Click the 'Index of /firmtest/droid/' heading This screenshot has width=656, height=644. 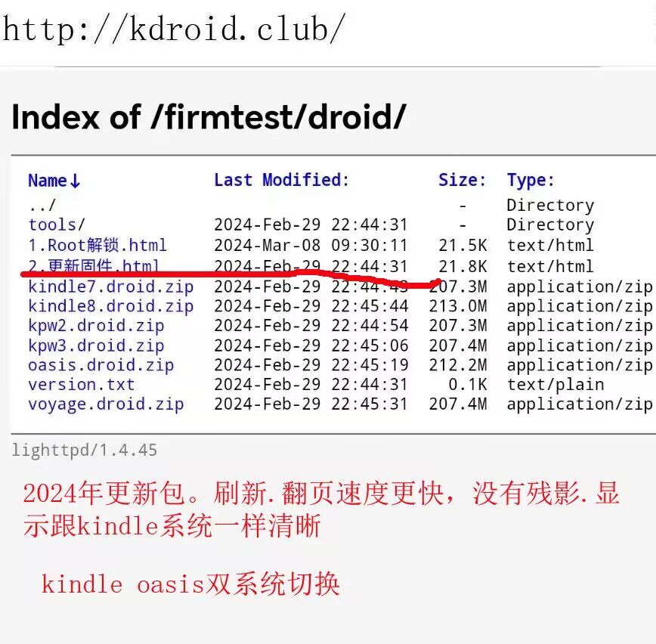[x=209, y=116]
